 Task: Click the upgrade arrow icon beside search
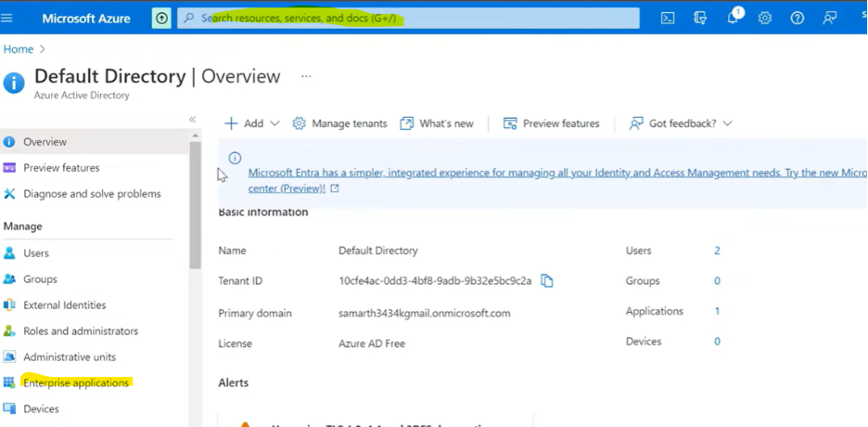tap(161, 18)
